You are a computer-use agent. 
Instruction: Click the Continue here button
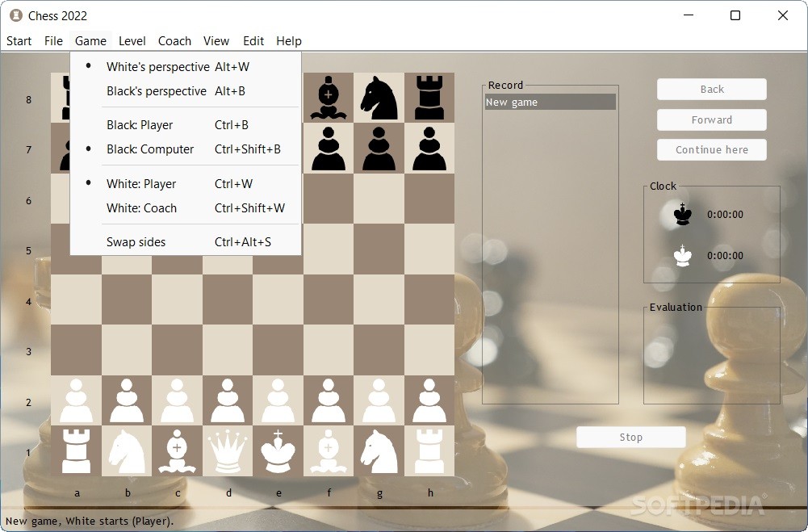pos(712,149)
